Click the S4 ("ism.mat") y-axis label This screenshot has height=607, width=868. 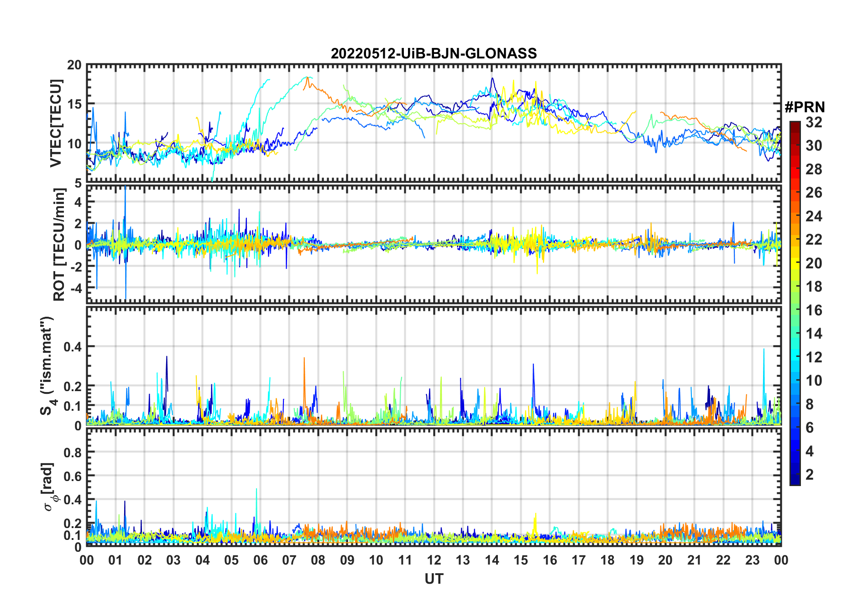point(47,366)
